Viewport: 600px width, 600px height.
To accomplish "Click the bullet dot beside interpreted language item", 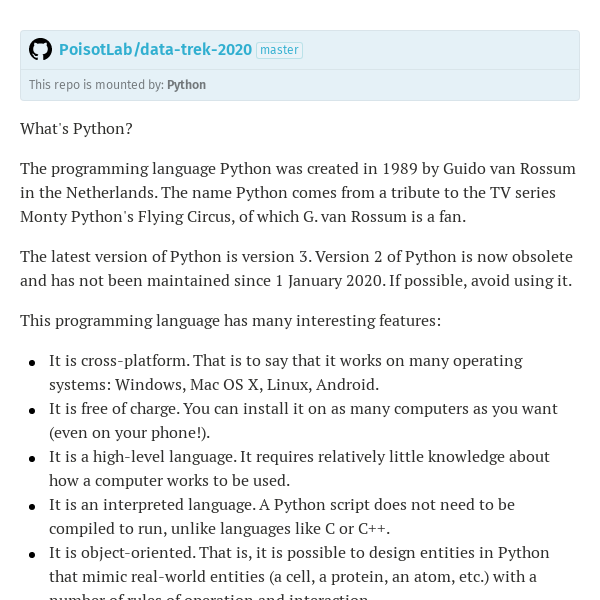I will tap(32, 507).
